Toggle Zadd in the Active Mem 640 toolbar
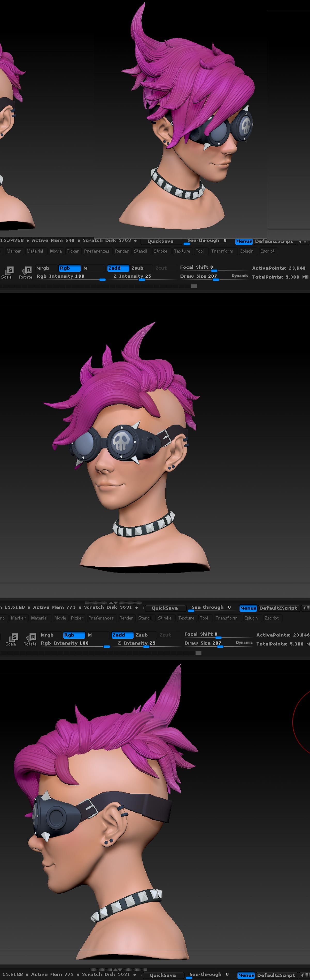The height and width of the screenshot is (980, 310). [118, 268]
